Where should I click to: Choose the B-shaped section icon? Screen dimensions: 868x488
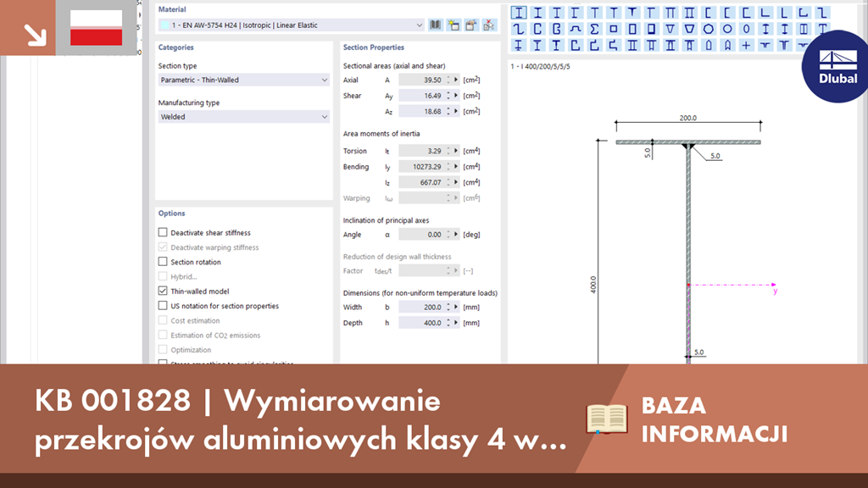click(x=556, y=29)
